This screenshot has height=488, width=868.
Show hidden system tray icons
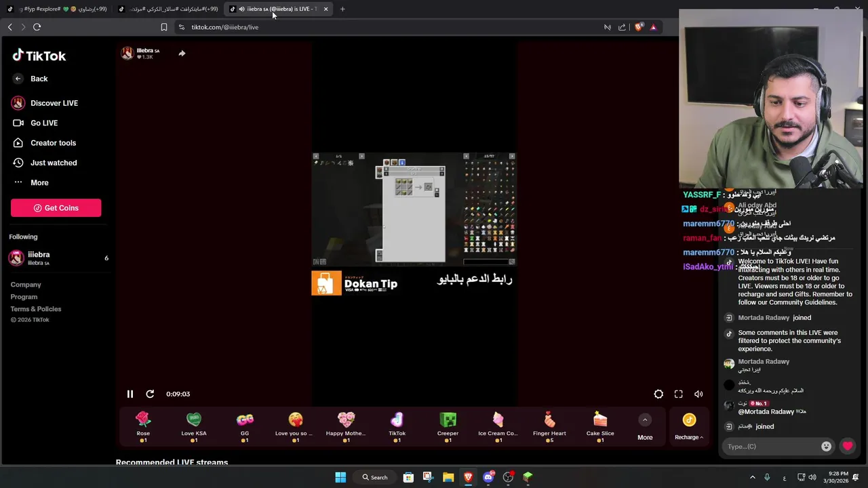[x=752, y=477]
